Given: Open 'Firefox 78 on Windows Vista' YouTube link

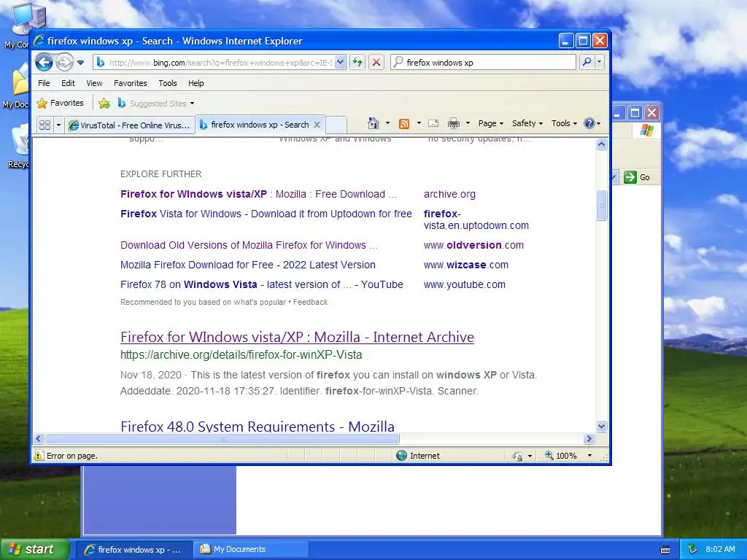Looking at the screenshot, I should pos(262,284).
